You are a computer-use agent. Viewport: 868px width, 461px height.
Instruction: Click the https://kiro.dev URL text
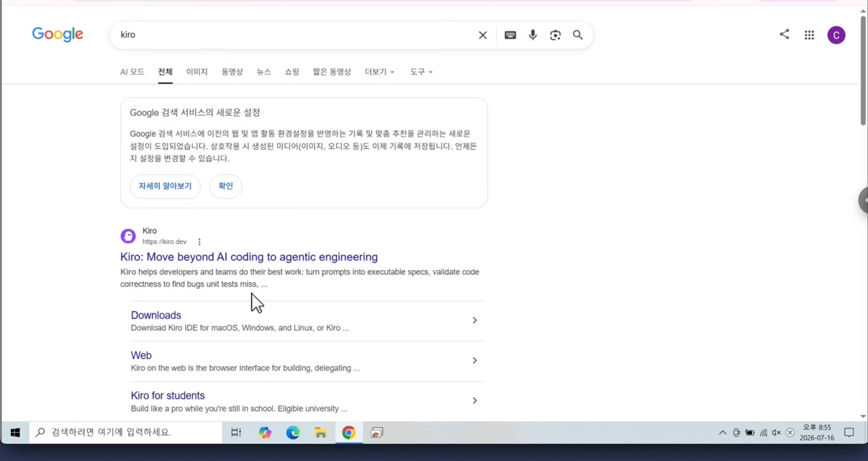[164, 242]
